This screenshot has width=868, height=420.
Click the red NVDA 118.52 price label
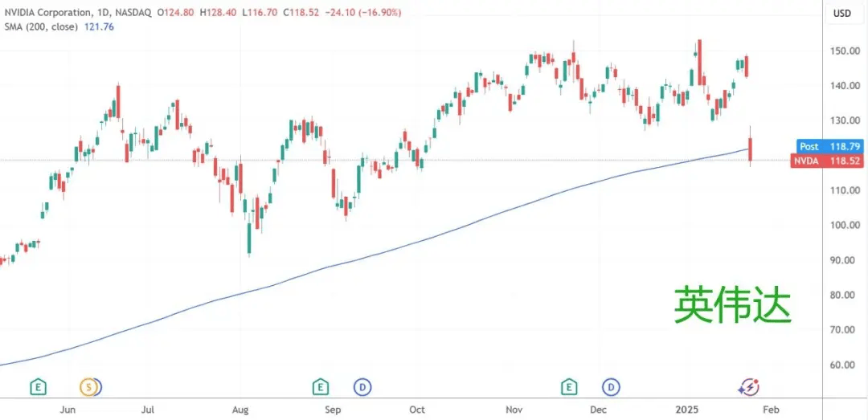[x=829, y=161]
